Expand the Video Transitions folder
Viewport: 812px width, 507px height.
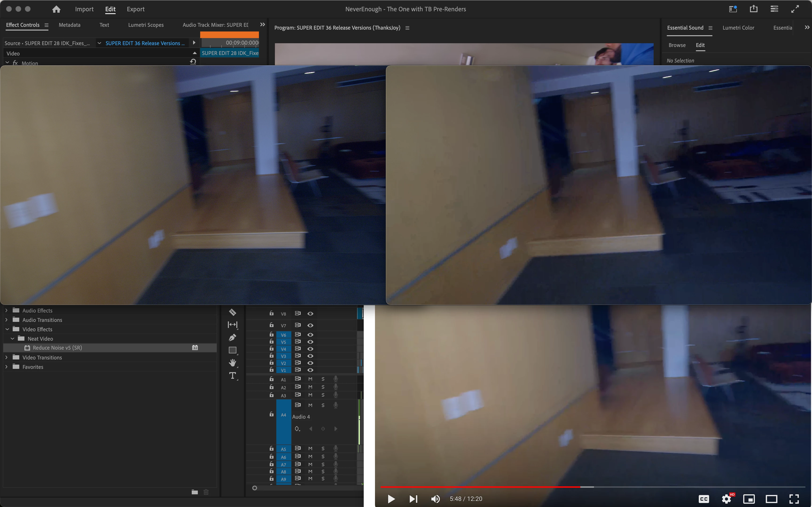(x=6, y=357)
